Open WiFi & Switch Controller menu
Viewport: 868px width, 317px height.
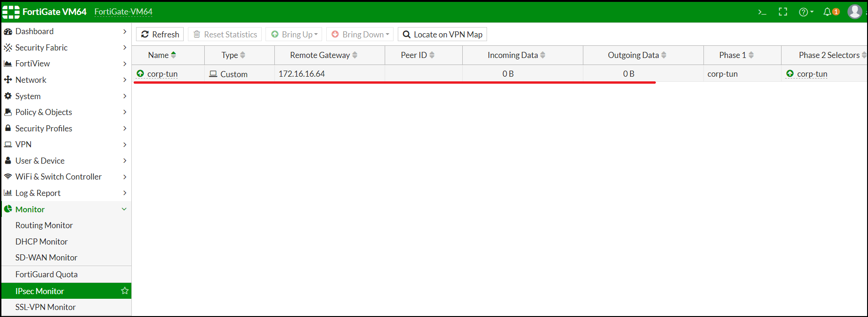(x=66, y=177)
